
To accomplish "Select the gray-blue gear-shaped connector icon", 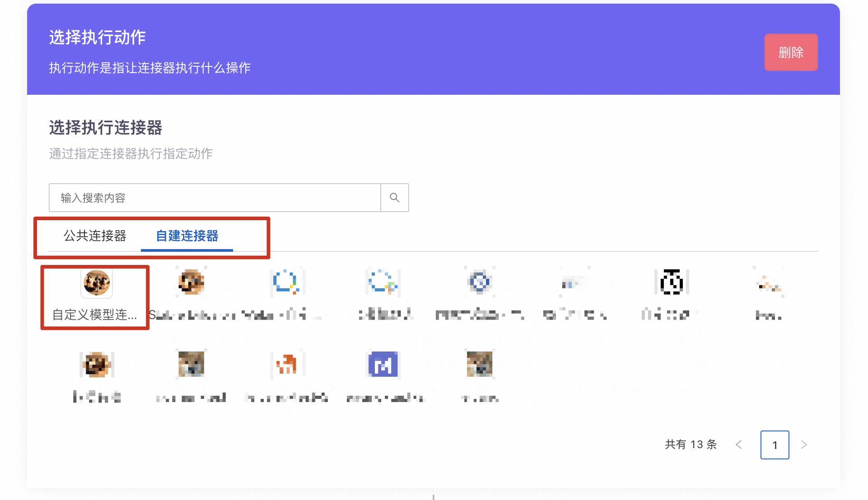I will [x=480, y=282].
